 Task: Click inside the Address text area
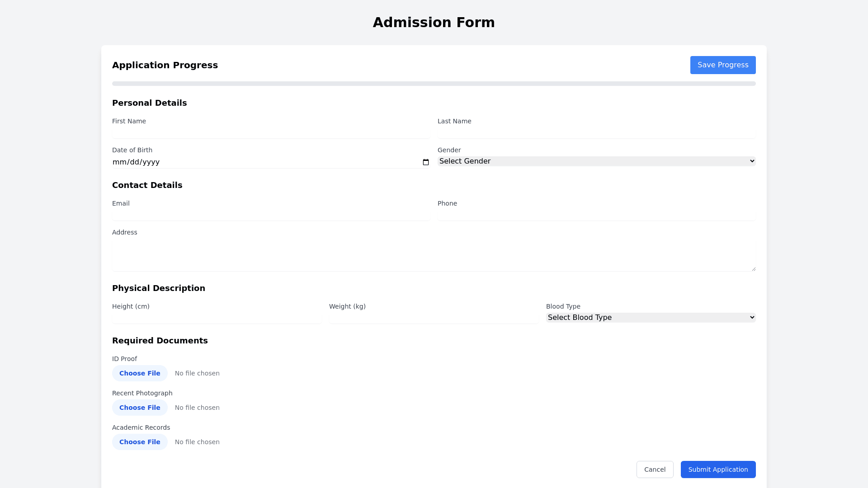[433, 255]
